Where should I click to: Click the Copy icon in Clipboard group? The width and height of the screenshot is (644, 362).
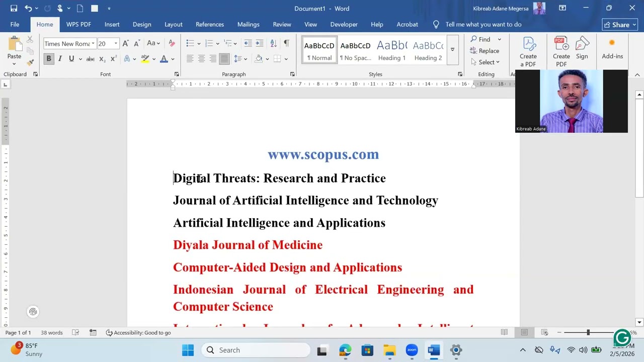coord(30,51)
